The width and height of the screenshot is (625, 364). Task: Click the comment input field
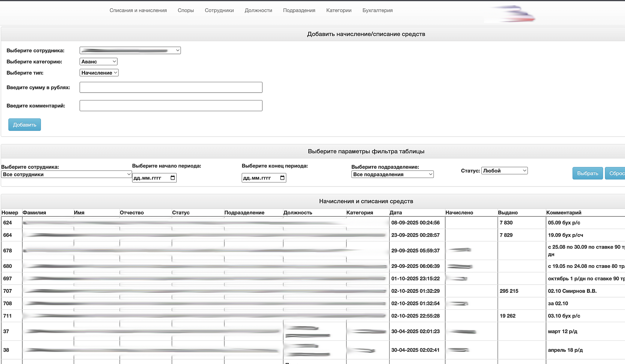[x=171, y=105]
